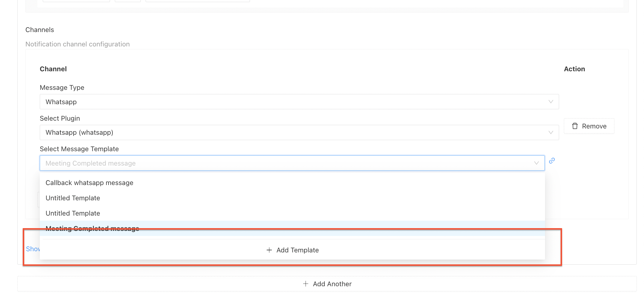The image size is (644, 300).
Task: Click the plus icon beside Add Another
Action: click(x=306, y=284)
